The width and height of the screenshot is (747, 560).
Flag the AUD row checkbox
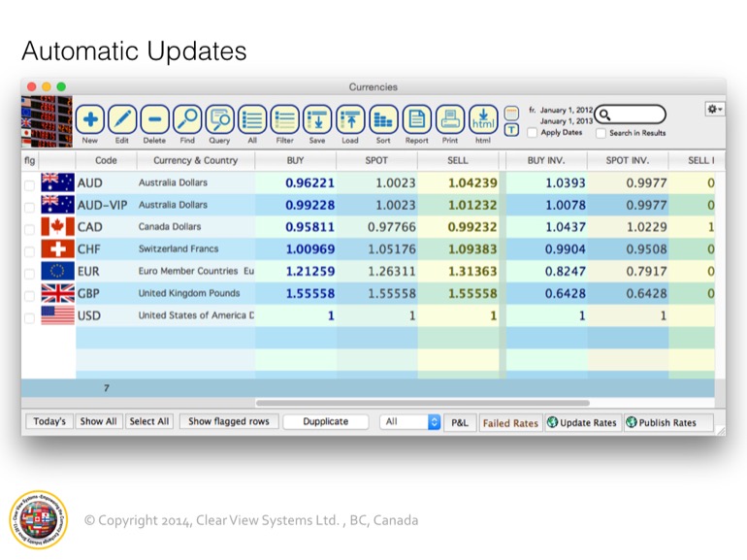click(29, 185)
